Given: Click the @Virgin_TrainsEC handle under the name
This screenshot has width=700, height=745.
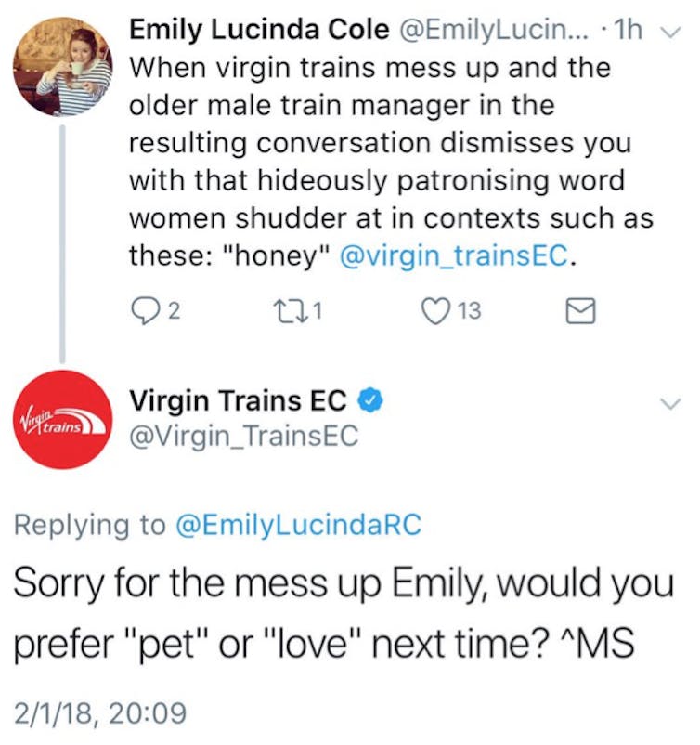Looking at the screenshot, I should click(243, 437).
